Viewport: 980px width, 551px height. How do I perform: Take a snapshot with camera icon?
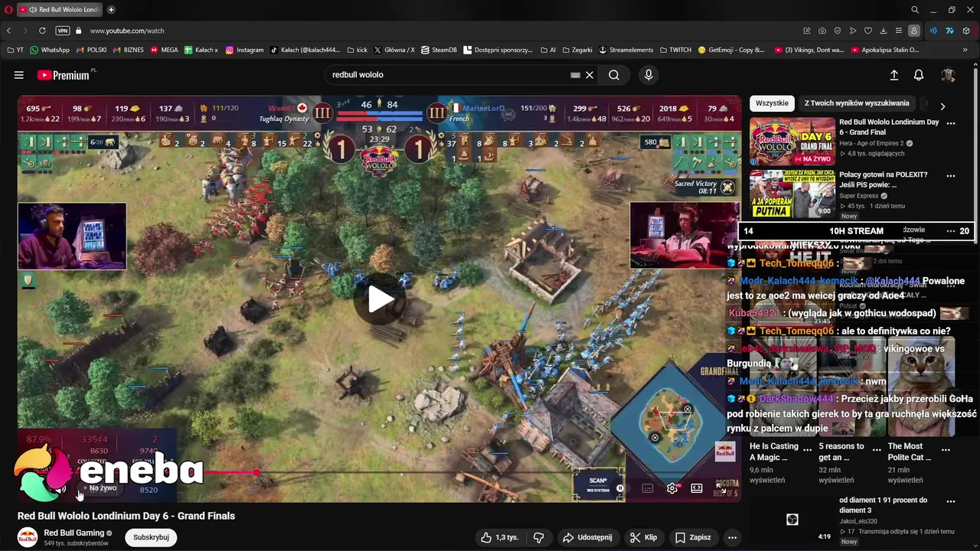(822, 31)
